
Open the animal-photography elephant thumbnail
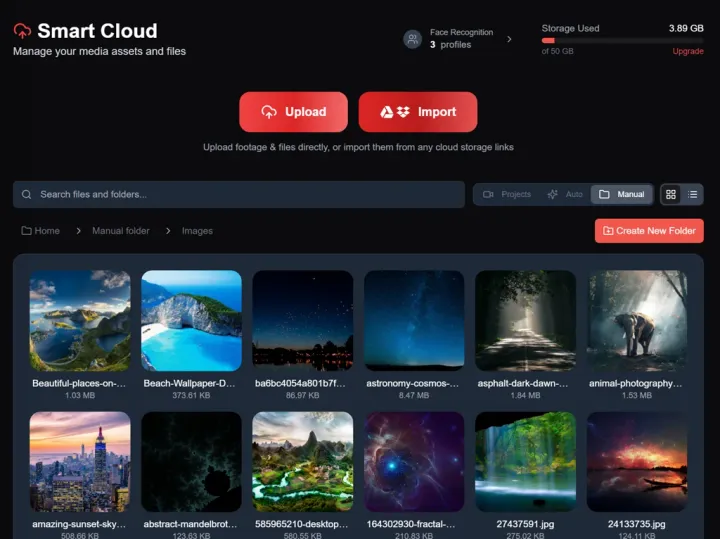[637, 320]
